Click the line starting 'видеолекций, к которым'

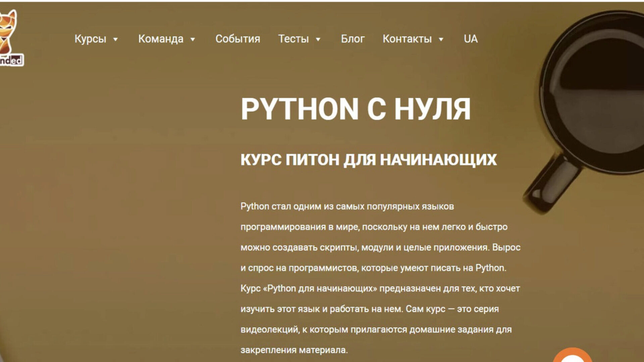376,330
